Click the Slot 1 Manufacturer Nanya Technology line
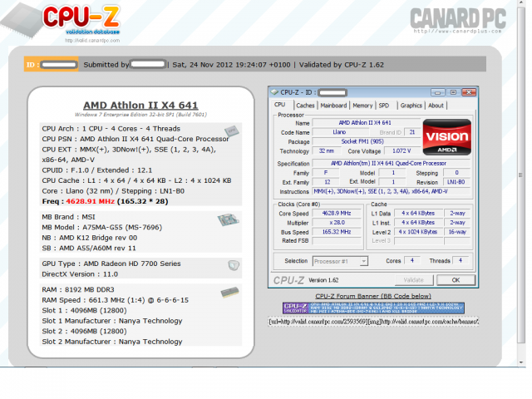 coord(112,321)
